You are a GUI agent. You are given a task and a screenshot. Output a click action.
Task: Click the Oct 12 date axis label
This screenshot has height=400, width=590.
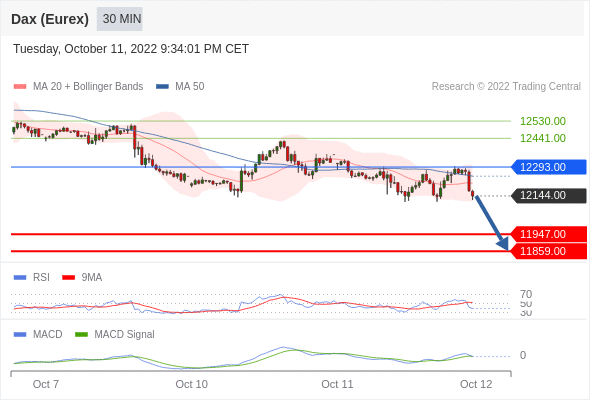click(x=476, y=384)
